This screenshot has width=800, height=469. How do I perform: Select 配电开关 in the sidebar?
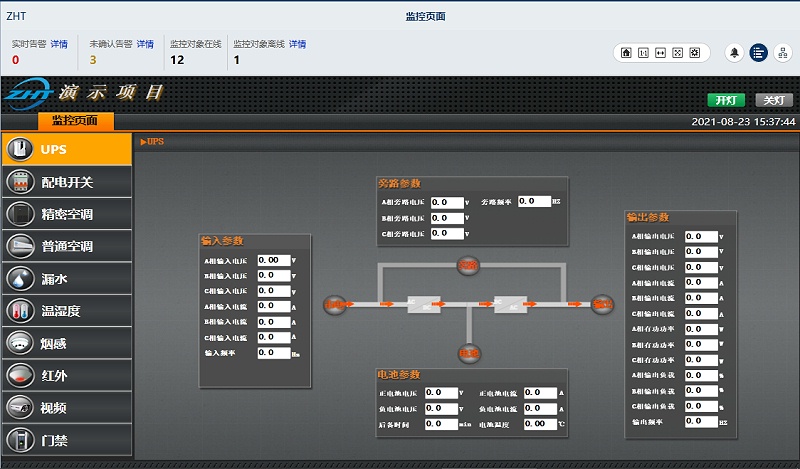[x=66, y=182]
